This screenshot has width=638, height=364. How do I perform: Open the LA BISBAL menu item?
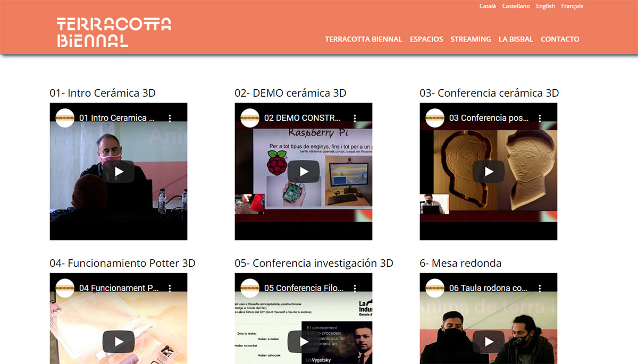click(516, 39)
